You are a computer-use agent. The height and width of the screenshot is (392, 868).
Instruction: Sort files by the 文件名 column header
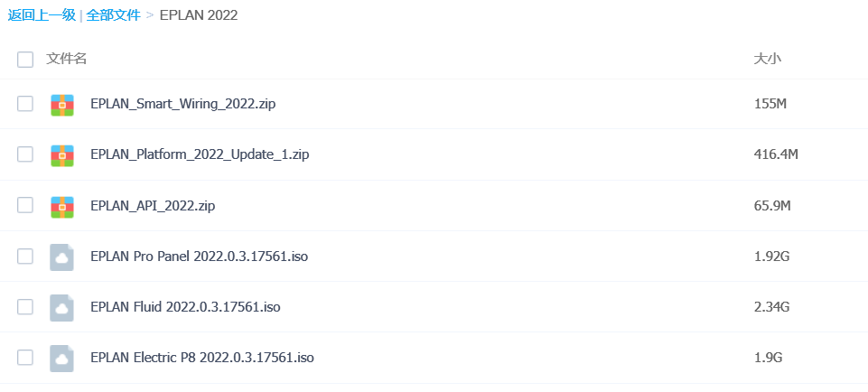[x=67, y=59]
